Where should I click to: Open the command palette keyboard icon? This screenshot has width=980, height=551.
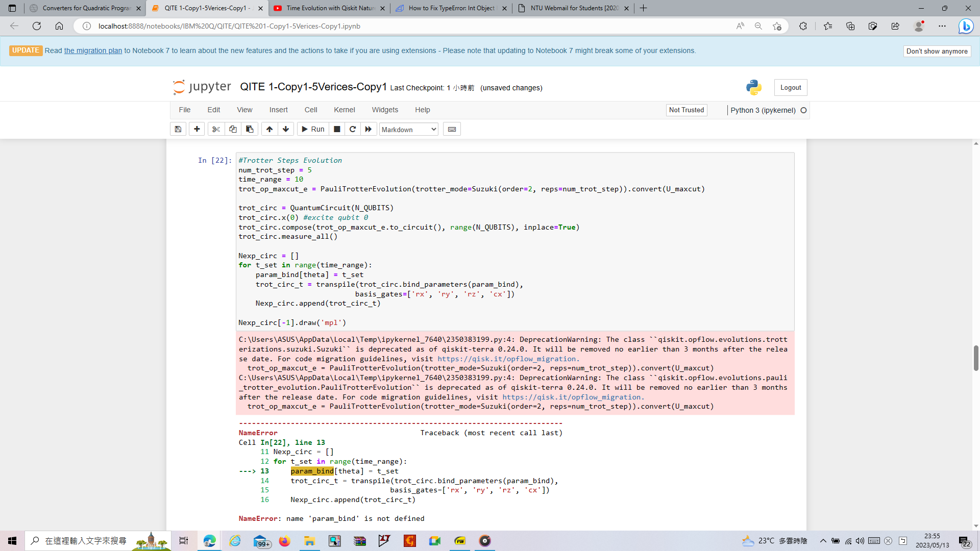451,129
